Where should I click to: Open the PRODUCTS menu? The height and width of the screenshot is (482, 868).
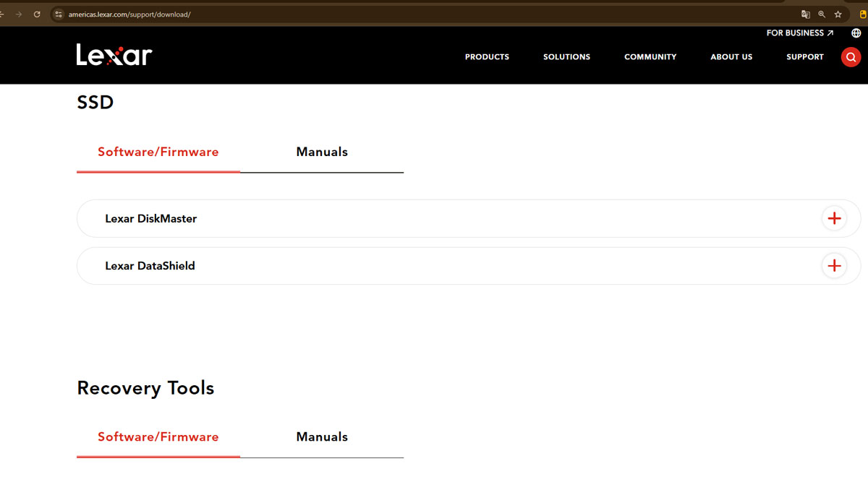pyautogui.click(x=487, y=57)
